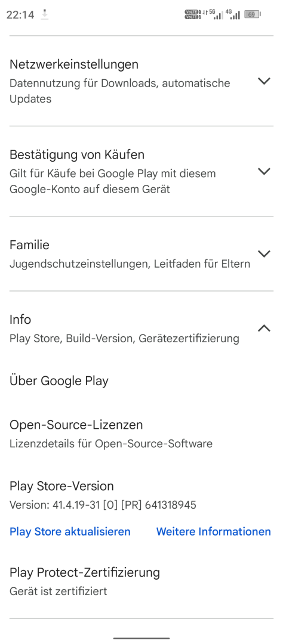Tap the Bestätigung von Käufen title
Screen dimensions: 283x644
pyautogui.click(x=77, y=155)
